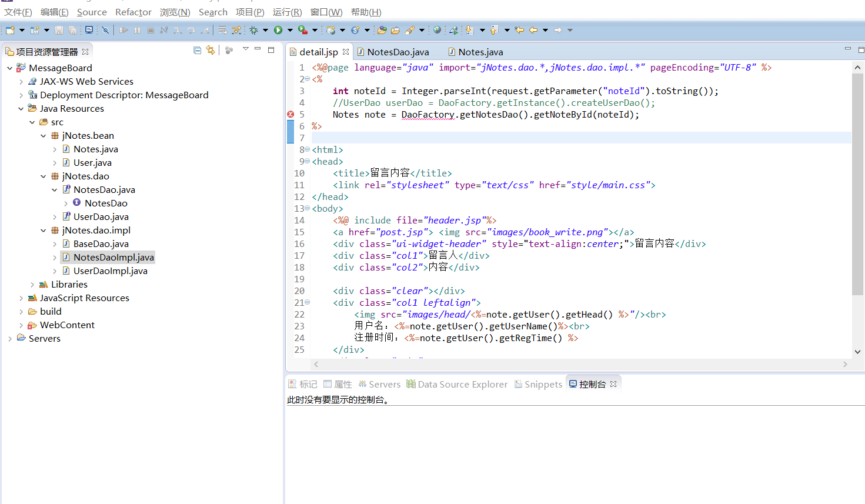The width and height of the screenshot is (865, 504).
Task: Click the Save All toolbar icon
Action: click(72, 30)
